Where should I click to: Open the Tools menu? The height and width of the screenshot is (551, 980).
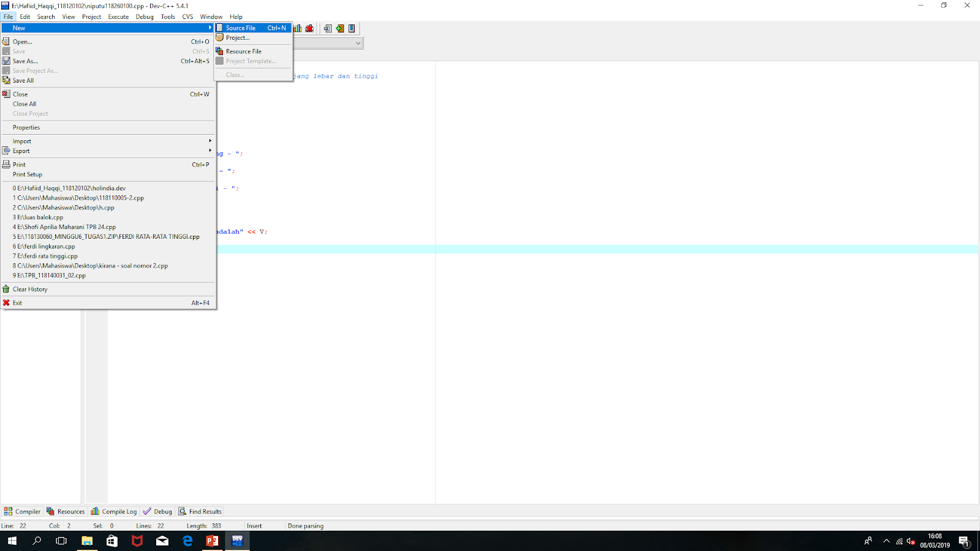[x=168, y=17]
